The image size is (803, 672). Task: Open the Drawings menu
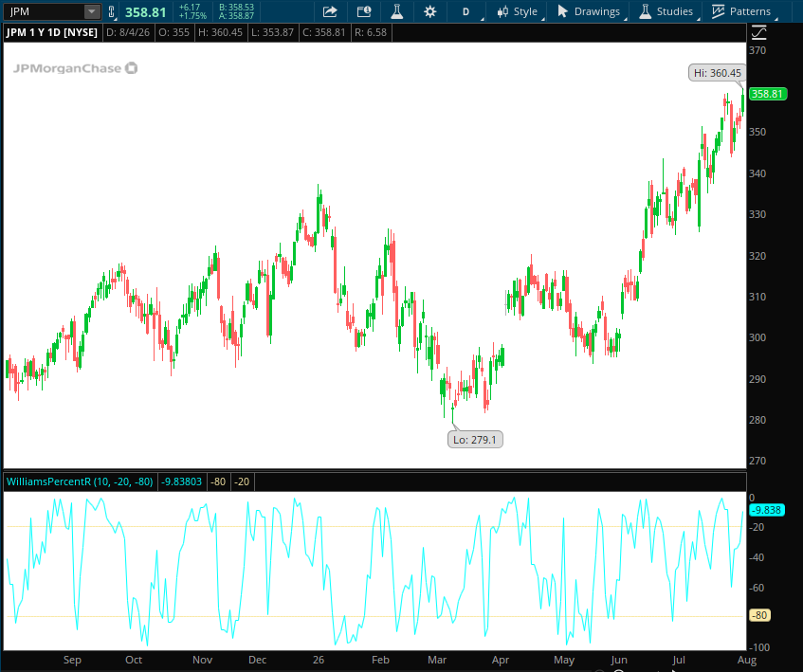[x=590, y=11]
